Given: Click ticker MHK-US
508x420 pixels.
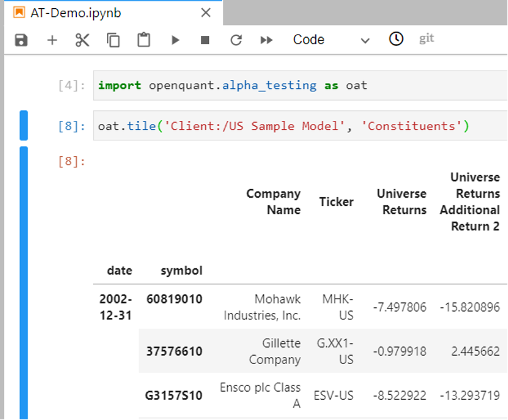Looking at the screenshot, I should tap(337, 307).
